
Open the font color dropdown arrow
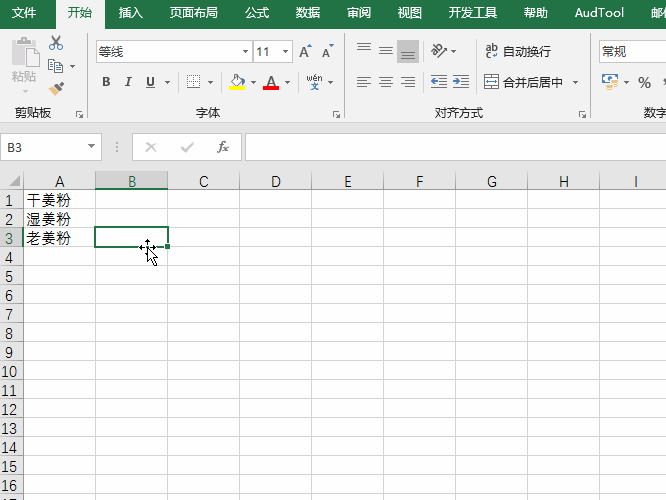tap(288, 82)
